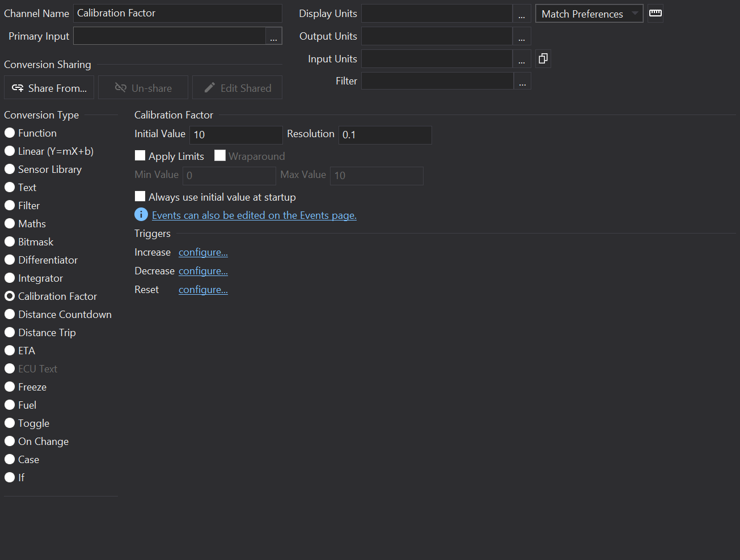The image size is (740, 560).
Task: Open Display Units browse ellipsis button
Action: (522, 14)
